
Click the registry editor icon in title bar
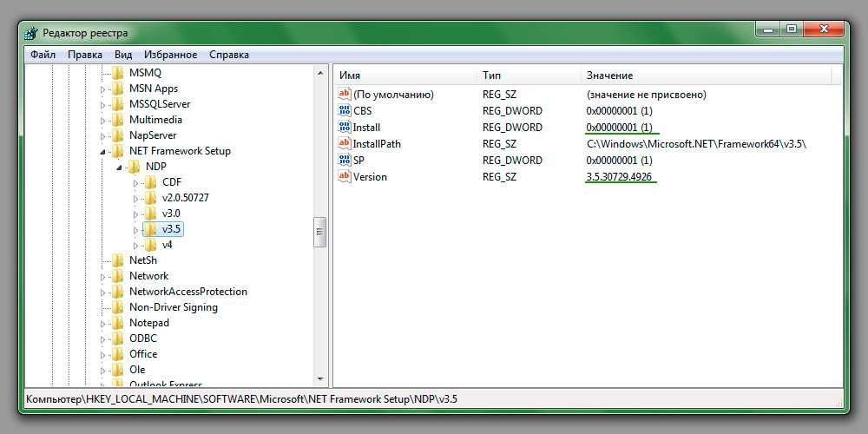pos(31,33)
